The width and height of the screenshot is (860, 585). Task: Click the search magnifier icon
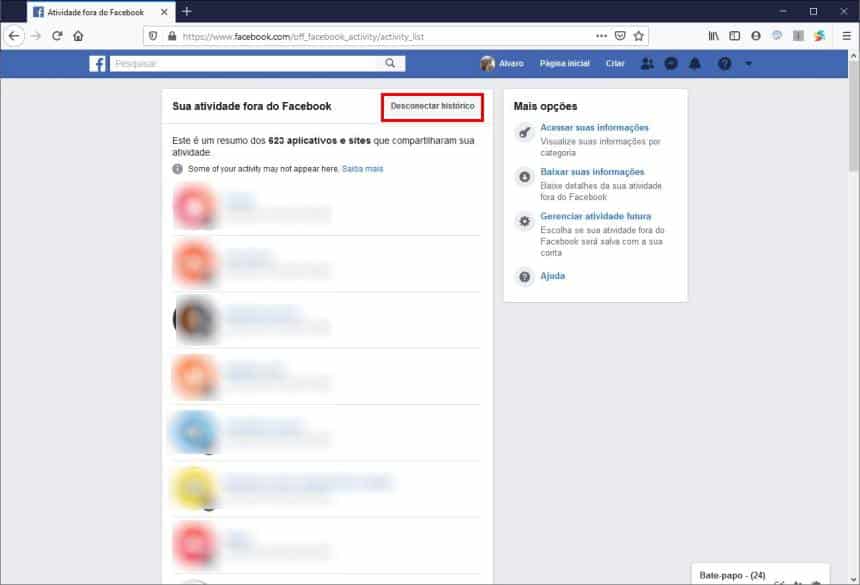coord(390,64)
